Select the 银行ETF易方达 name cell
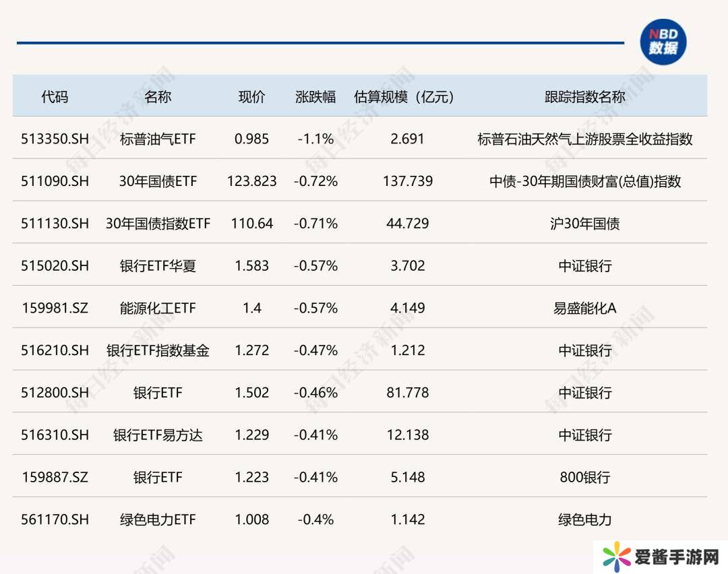 coord(158,435)
